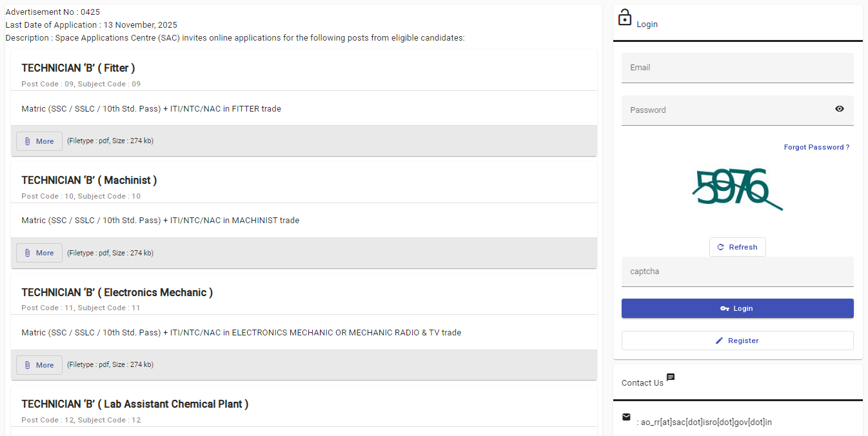Click the paperclip icon in Machinist post
868x436 pixels.
coord(28,253)
